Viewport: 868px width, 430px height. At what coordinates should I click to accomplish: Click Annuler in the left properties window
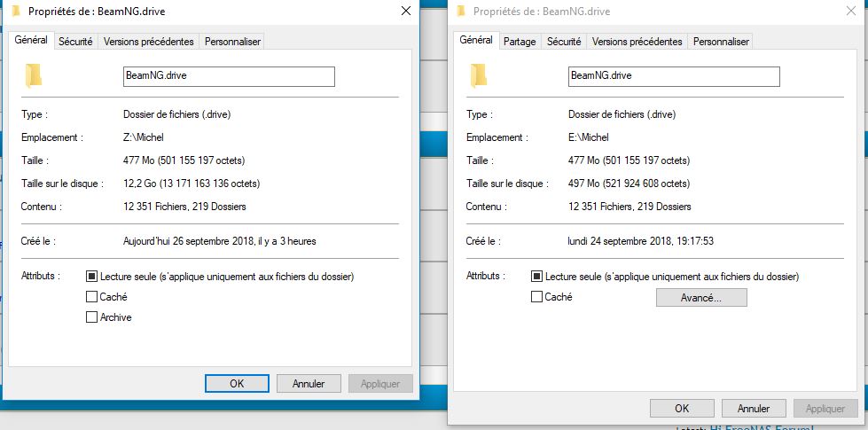point(309,384)
